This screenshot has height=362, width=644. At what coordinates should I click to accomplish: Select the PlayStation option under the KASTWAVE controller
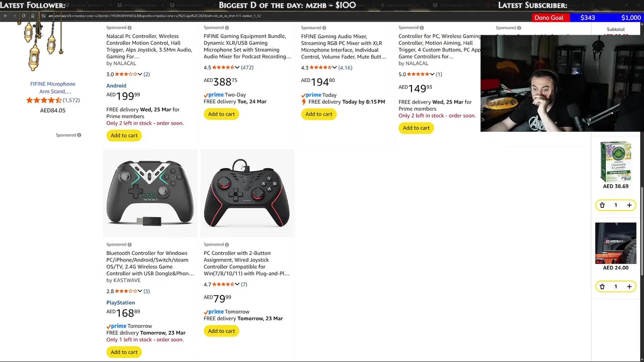tap(120, 303)
